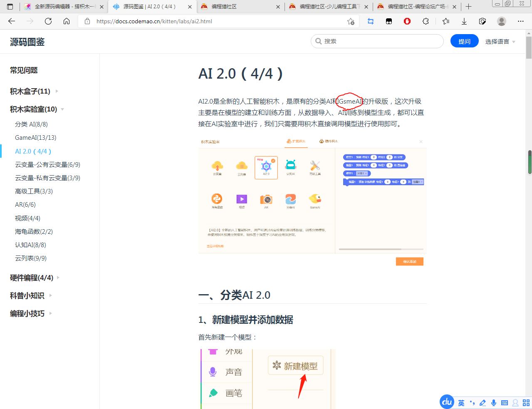Click the 1、新建模型并添加数据 heading
The width and height of the screenshot is (532, 409).
tap(246, 320)
